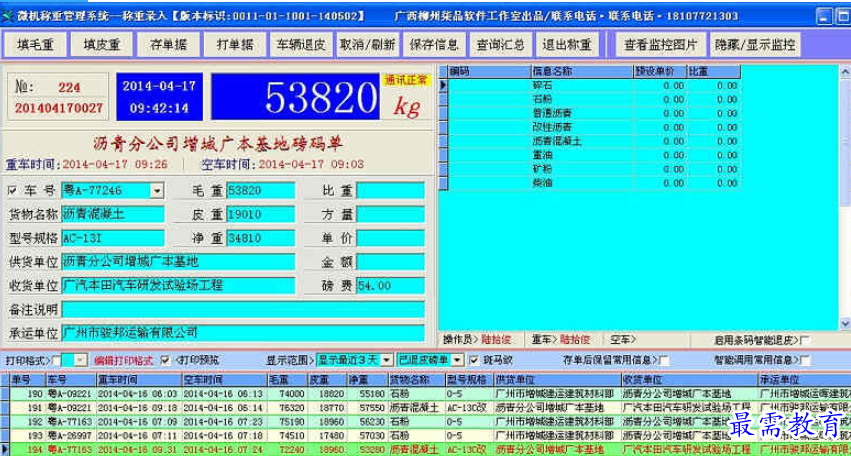Open the 查询汇总 query summary
The height and width of the screenshot is (456, 851).
(500, 45)
